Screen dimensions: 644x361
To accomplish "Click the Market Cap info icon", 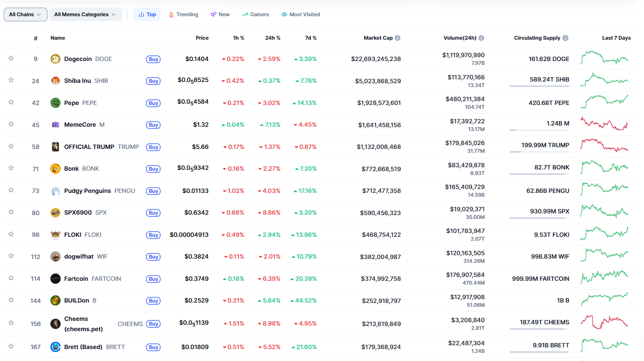I will tap(398, 38).
